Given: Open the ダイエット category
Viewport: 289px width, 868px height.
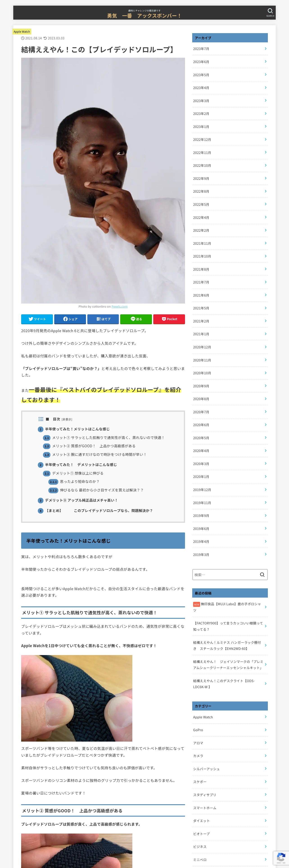Looking at the screenshot, I should point(230,821).
